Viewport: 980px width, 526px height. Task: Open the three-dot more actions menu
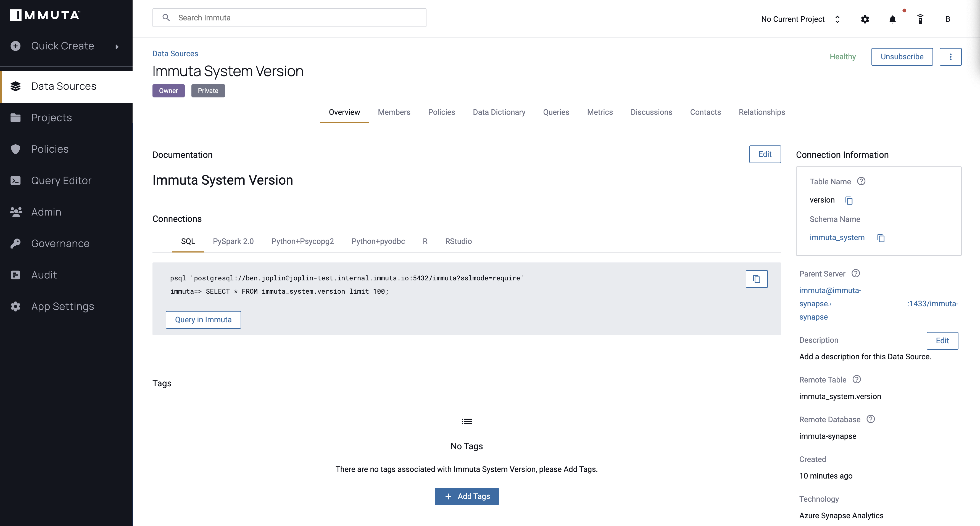[x=950, y=57]
